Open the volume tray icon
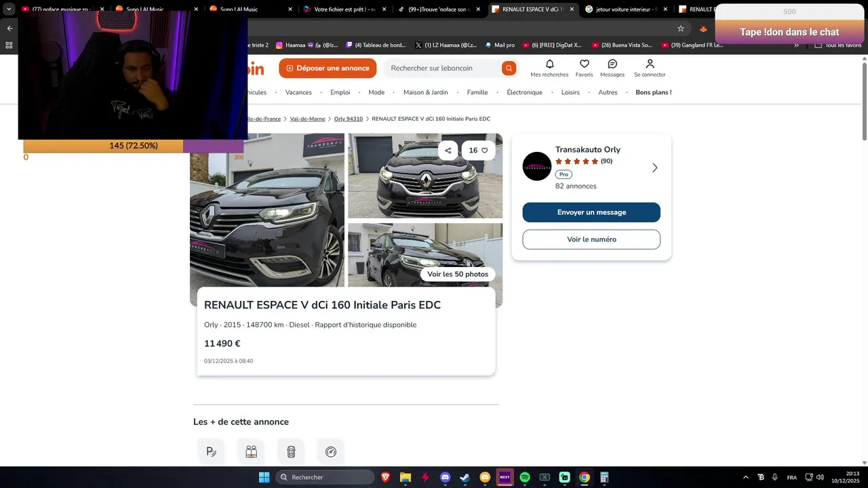Viewport: 868px width, 488px height. tap(821, 477)
